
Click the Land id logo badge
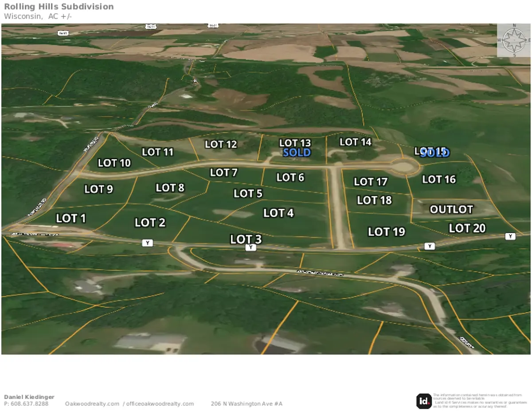click(424, 401)
